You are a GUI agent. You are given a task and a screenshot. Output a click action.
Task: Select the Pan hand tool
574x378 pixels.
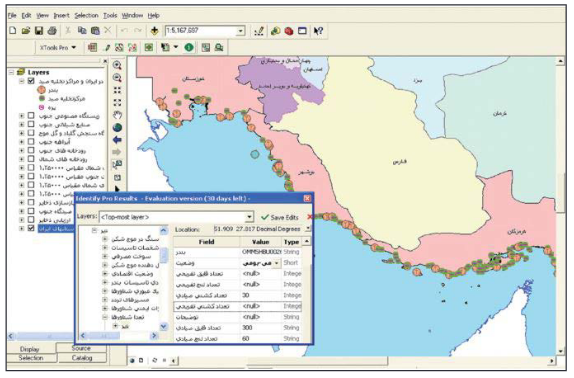coord(117,115)
